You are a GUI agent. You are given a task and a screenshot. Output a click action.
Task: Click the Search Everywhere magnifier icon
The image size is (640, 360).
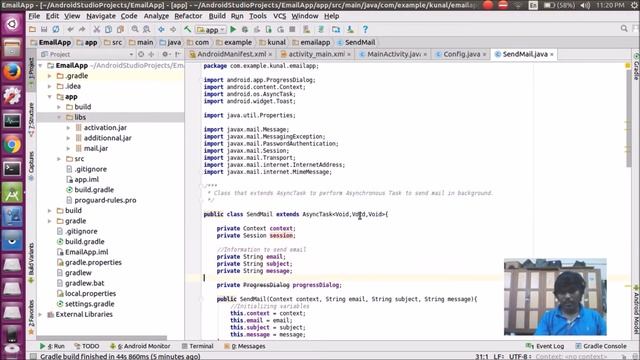coord(624,29)
